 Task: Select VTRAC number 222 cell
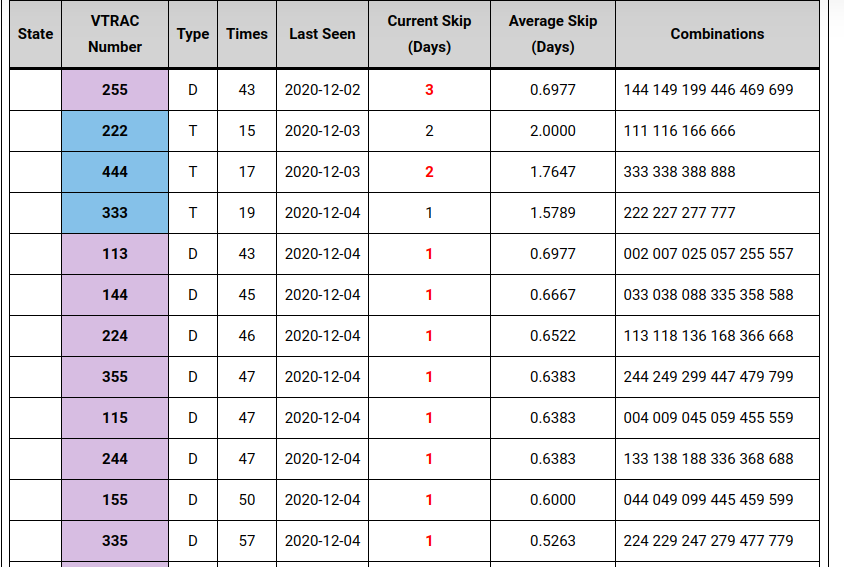coord(115,131)
